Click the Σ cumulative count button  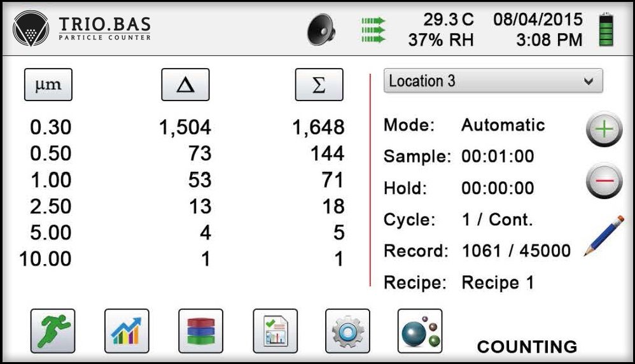[x=319, y=85]
